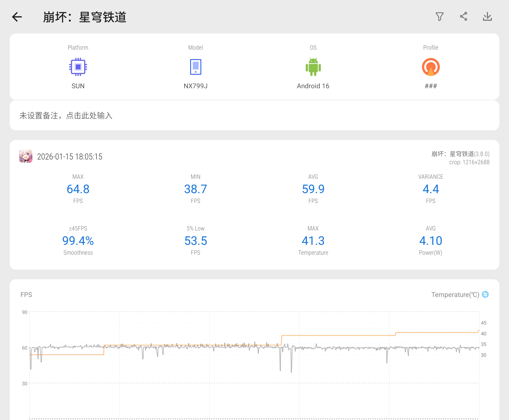The image size is (509, 420).
Task: Click the game avatar thumbnail
Action: 26,156
